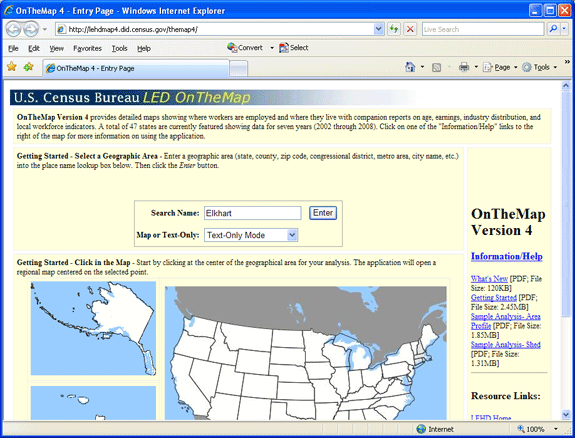
Task: Click the green Refresh page icon
Action: pos(394,29)
